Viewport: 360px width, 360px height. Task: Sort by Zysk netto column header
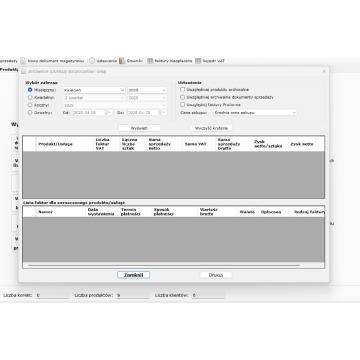click(x=306, y=144)
